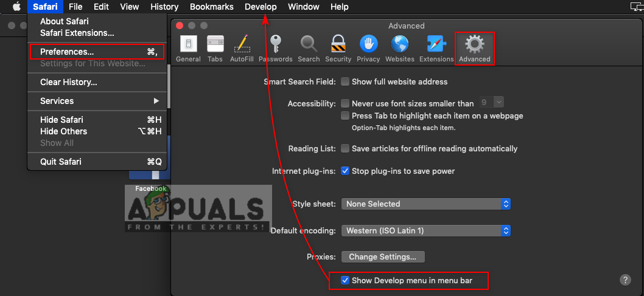Open the Extensions preferences pane
This screenshot has width=644, height=296.
click(x=436, y=49)
